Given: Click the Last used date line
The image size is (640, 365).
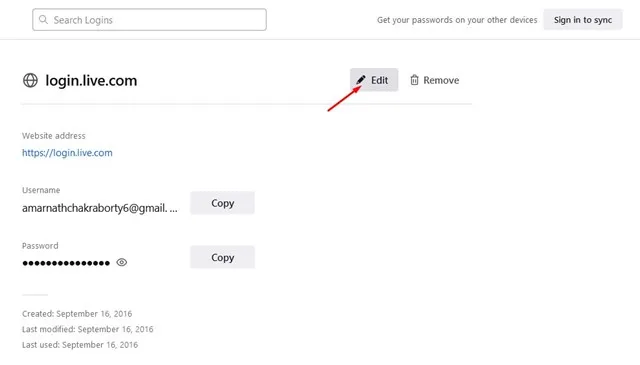Looking at the screenshot, I should (x=80, y=345).
